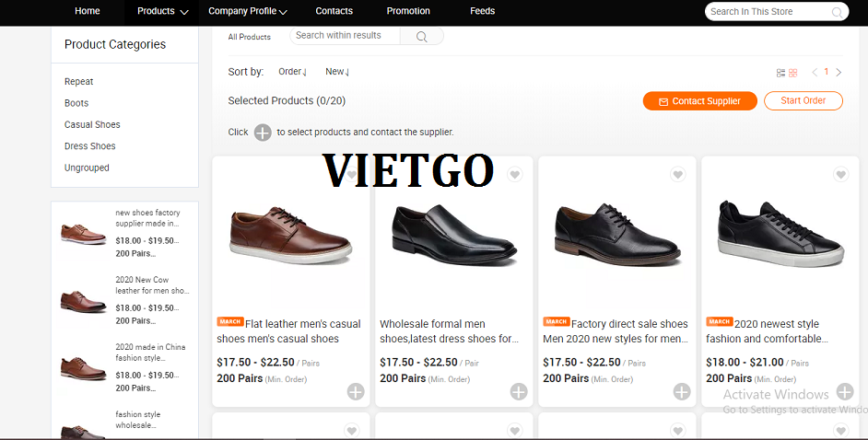Click the search within results magnifier
This screenshot has height=440, width=868.
(421, 37)
